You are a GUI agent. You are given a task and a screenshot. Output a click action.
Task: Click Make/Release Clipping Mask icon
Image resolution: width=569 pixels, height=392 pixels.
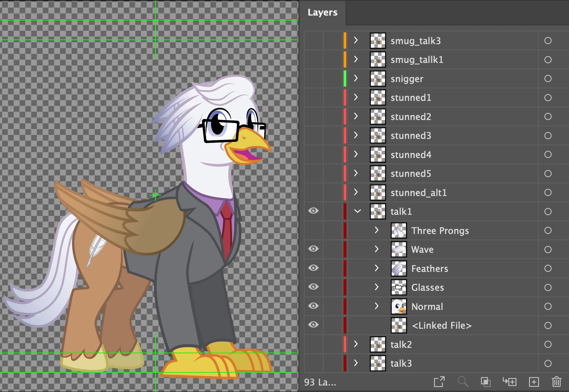coord(485,382)
